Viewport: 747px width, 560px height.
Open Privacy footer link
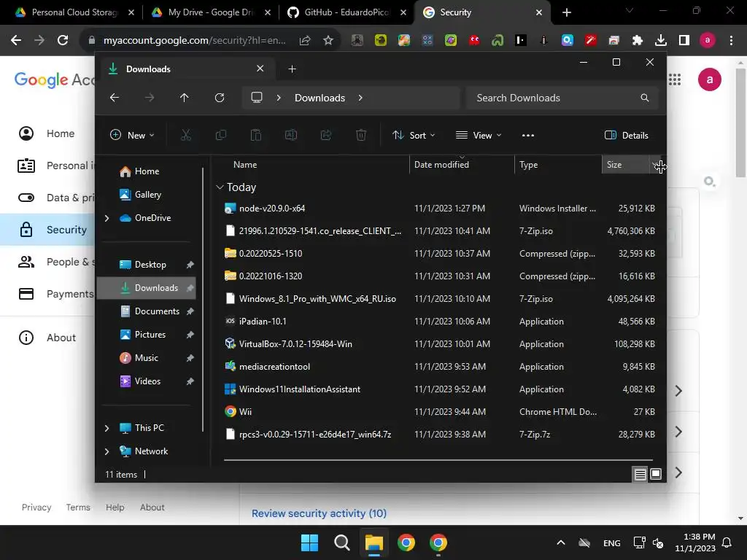click(x=36, y=507)
